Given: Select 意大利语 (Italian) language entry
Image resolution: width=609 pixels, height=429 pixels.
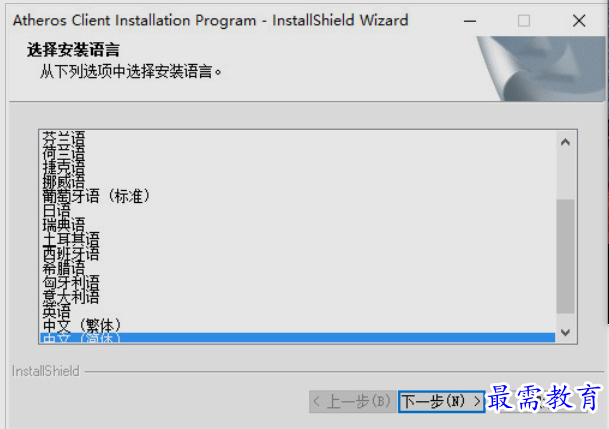Looking at the screenshot, I should pos(298,298).
